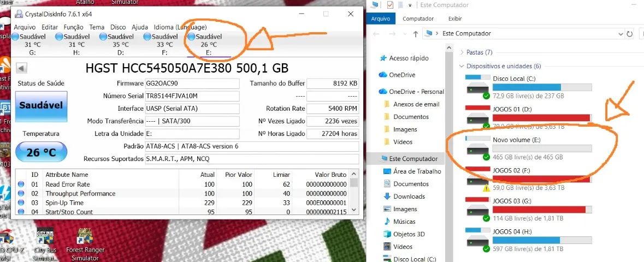
Task: Open the Arquivo tab in File Explorer
Action: point(381,19)
